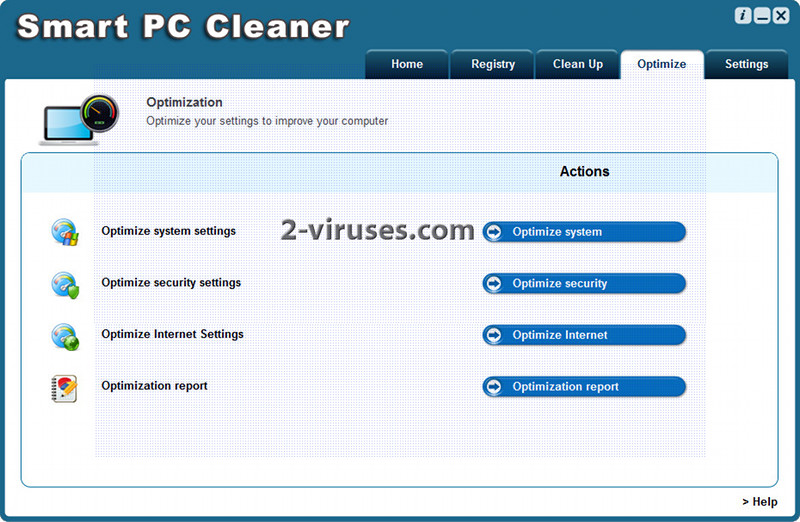
Task: Go to the Clean Up tab
Action: [x=578, y=64]
